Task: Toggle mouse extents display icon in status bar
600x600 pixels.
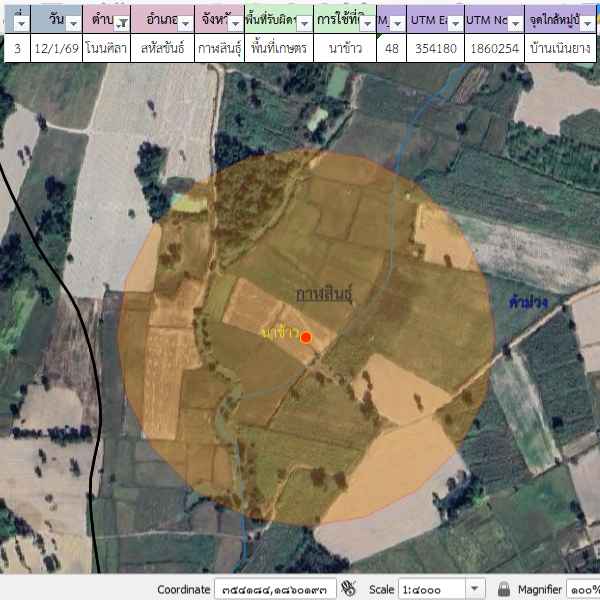Action: pyautogui.click(x=349, y=589)
